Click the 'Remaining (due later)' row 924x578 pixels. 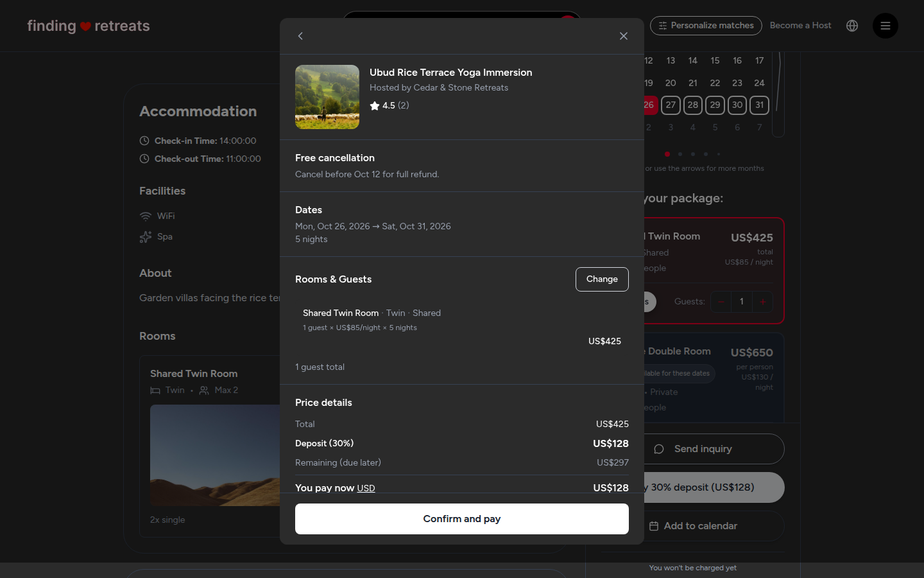pos(462,463)
